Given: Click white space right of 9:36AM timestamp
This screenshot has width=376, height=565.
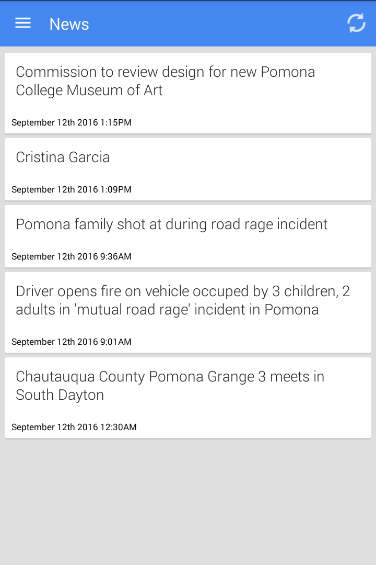Looking at the screenshot, I should [251, 257].
